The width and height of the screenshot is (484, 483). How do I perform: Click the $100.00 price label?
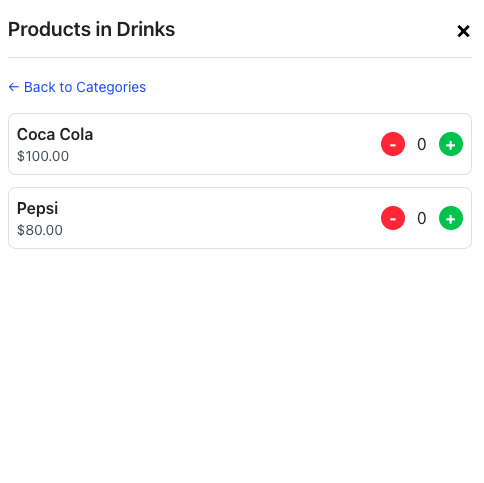click(x=43, y=156)
